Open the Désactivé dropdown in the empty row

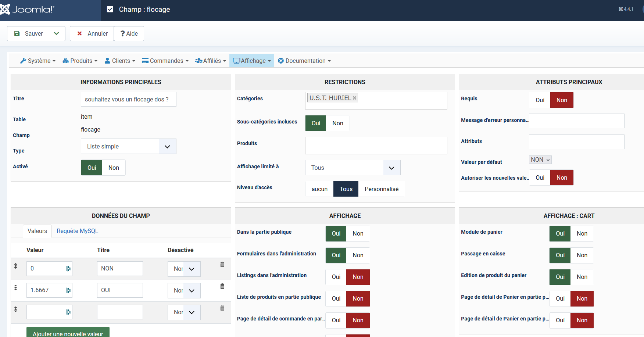coord(184,312)
